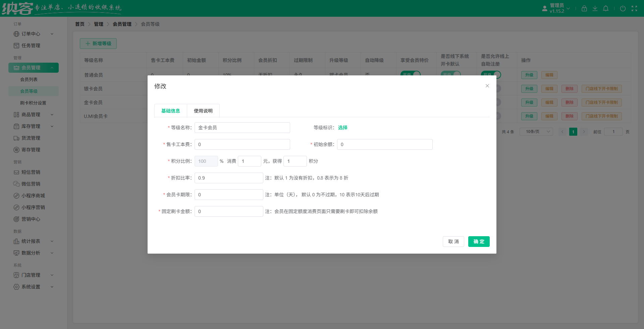
Task: Go to 小程序商城 section
Action: [33, 195]
